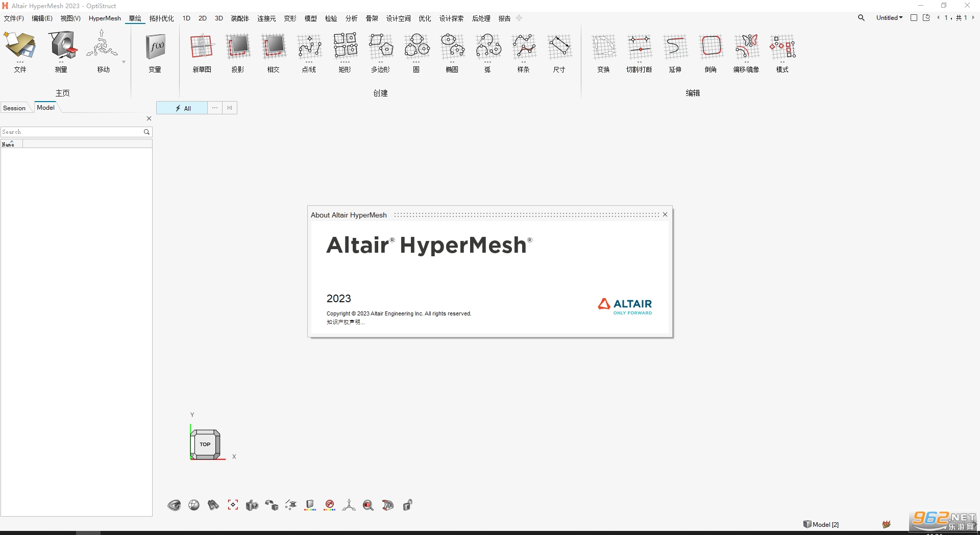Close the About Altair HyperMesh dialog
This screenshot has height=535, width=980.
(665, 214)
